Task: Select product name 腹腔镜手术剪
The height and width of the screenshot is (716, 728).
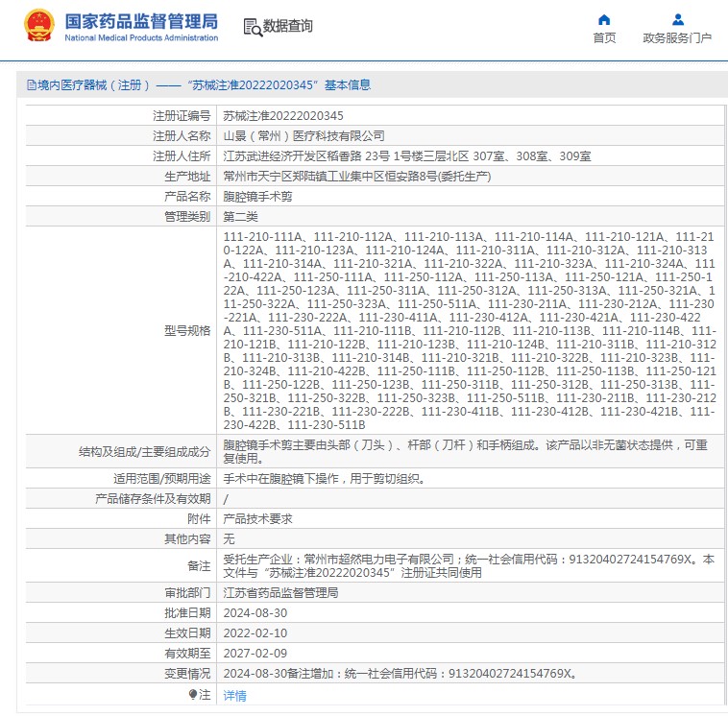Action: 257,197
